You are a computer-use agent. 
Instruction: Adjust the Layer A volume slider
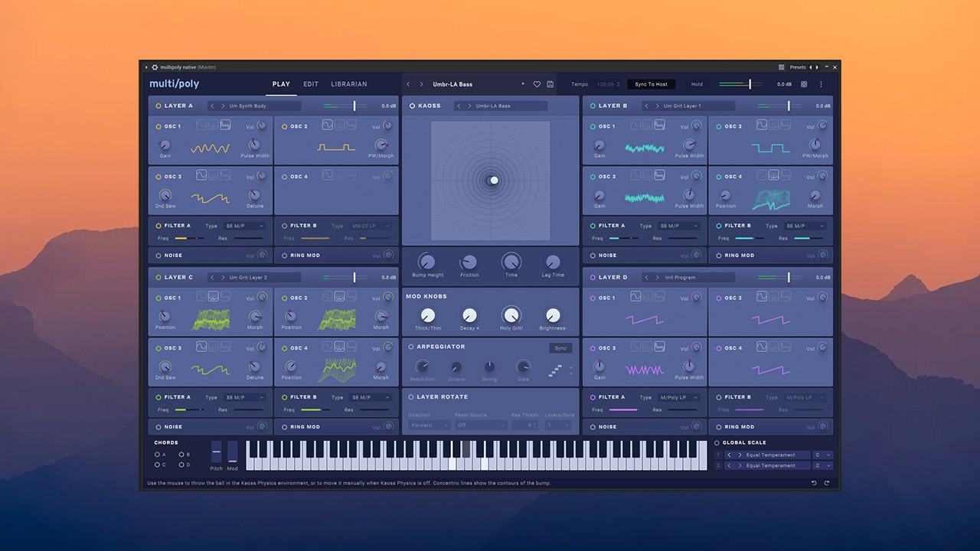(354, 106)
